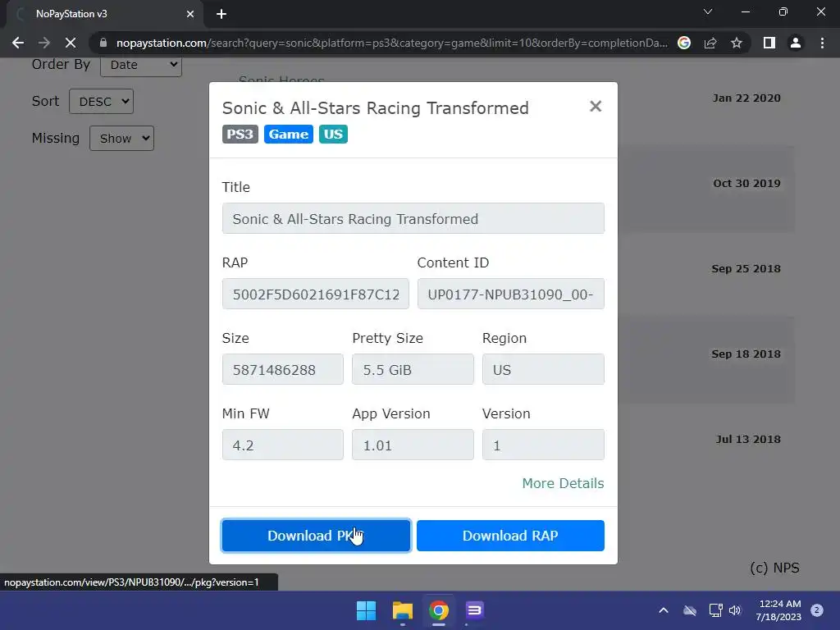
Task: Click the Download PKG button
Action: (x=316, y=535)
